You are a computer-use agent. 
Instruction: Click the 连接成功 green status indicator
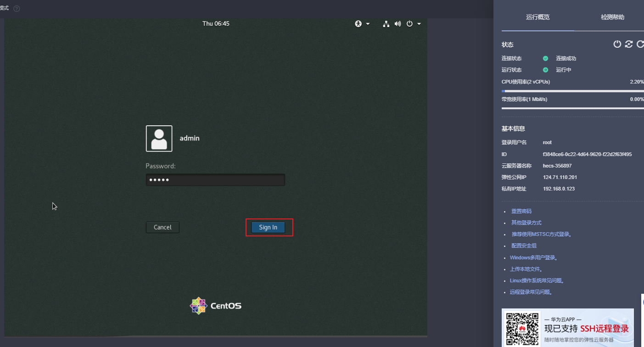(x=545, y=58)
